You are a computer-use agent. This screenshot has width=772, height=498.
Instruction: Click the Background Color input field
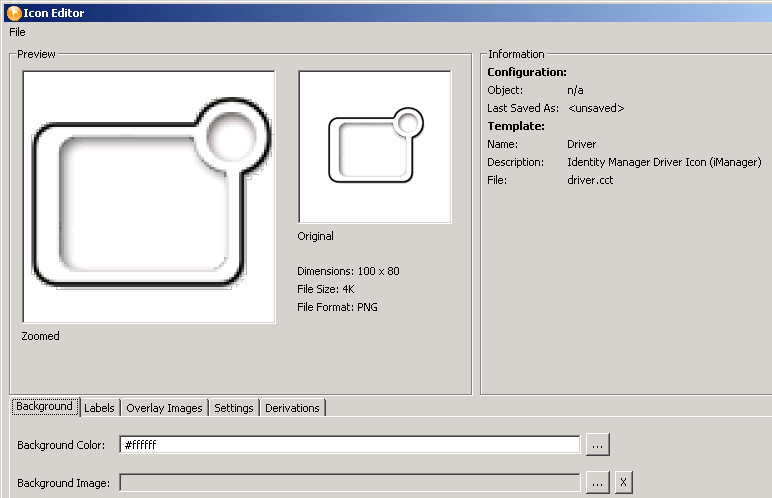click(x=350, y=445)
